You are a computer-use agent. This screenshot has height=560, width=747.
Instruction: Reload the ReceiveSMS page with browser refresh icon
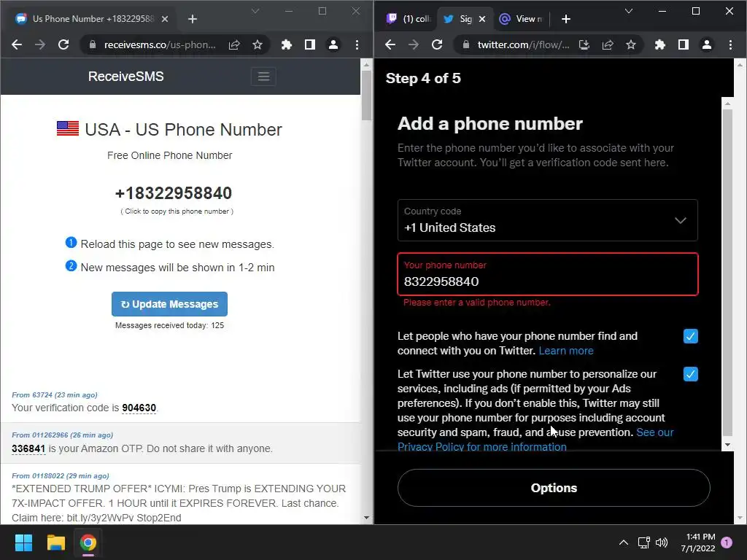[63, 44]
